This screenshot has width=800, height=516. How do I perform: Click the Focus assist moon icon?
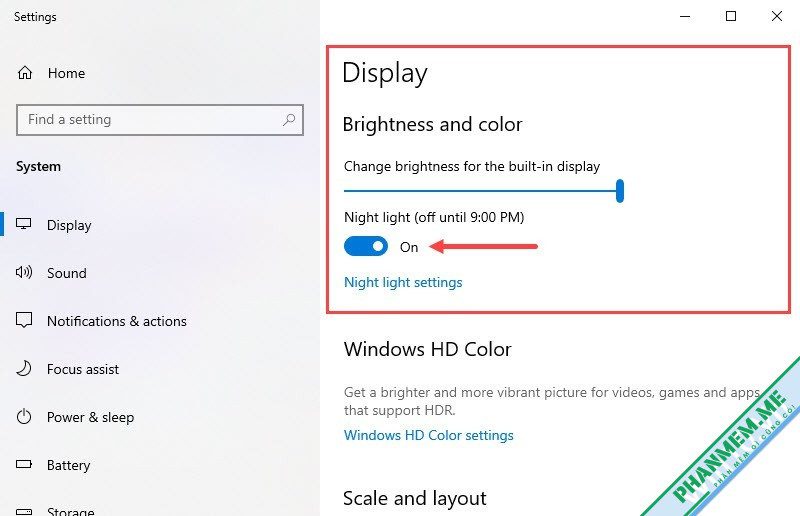click(23, 368)
